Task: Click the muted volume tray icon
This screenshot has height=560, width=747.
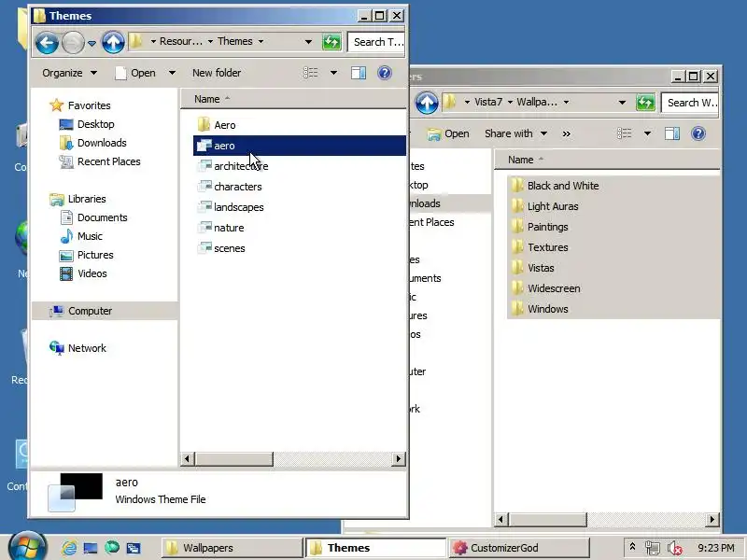Action: coord(674,548)
